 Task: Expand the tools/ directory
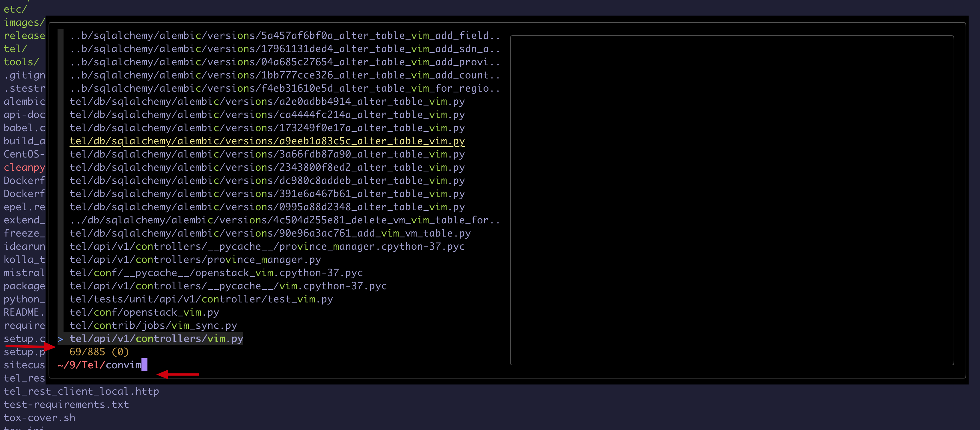21,62
